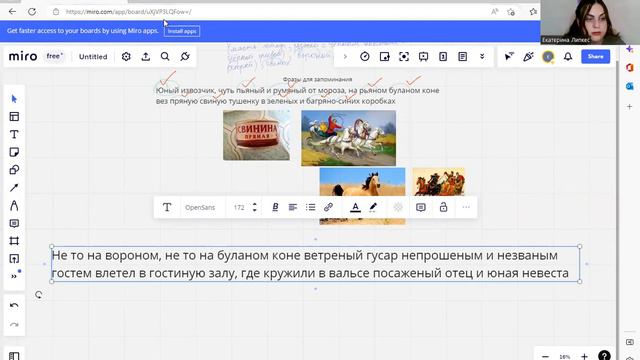Expand more apps double chevron
Image resolution: width=640 pixels, height=360 pixels.
click(482, 57)
